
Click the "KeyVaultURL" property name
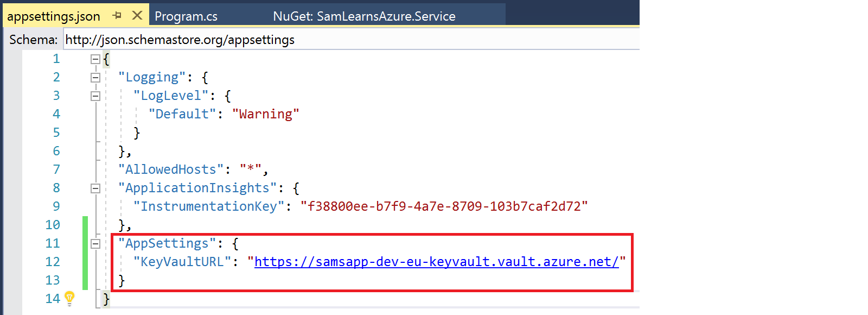click(x=182, y=262)
